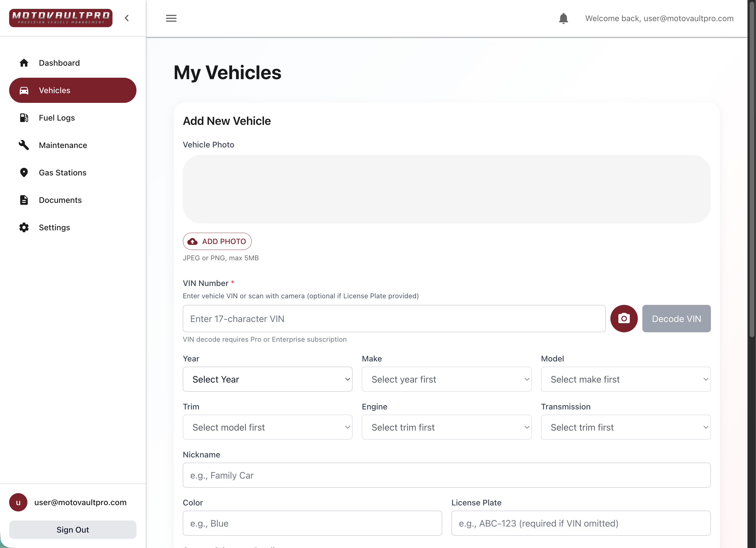This screenshot has width=756, height=548.
Task: Click the Dashboard home icon
Action: [24, 63]
